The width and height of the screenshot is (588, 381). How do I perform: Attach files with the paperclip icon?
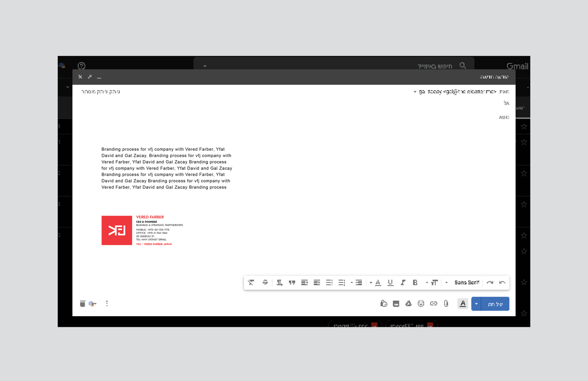(446, 303)
